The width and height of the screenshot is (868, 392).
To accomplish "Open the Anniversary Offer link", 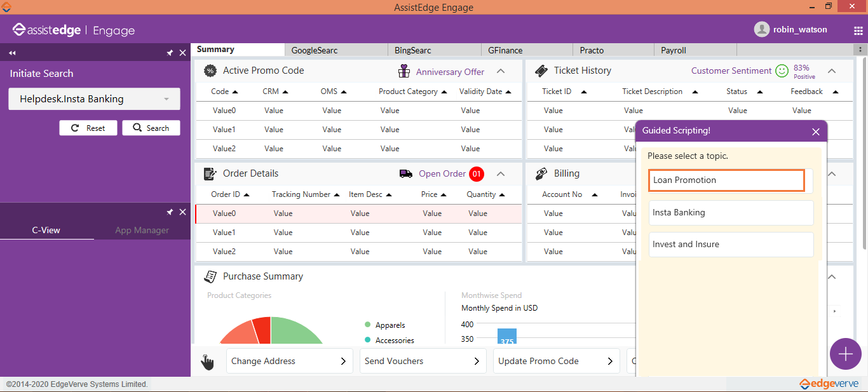I will [x=450, y=72].
